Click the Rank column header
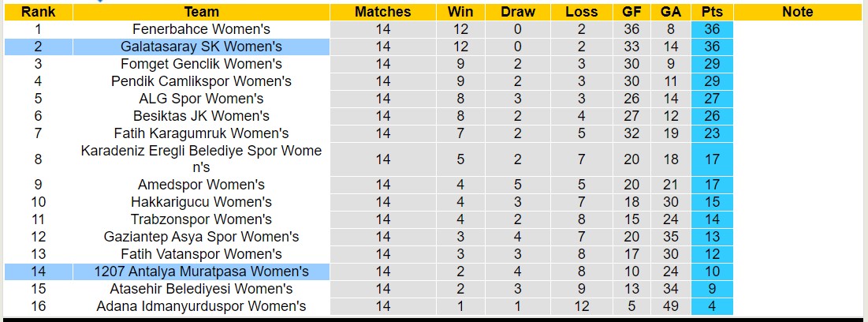 click(38, 12)
